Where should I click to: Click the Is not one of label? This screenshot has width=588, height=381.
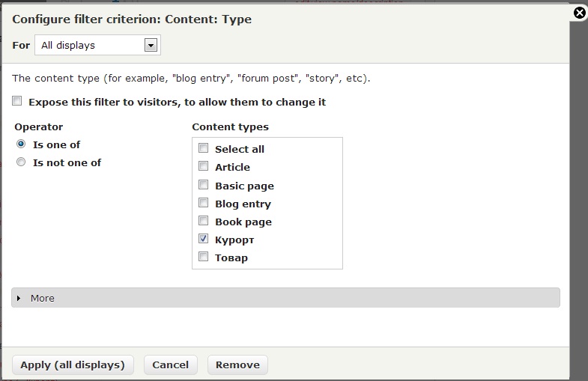(67, 162)
